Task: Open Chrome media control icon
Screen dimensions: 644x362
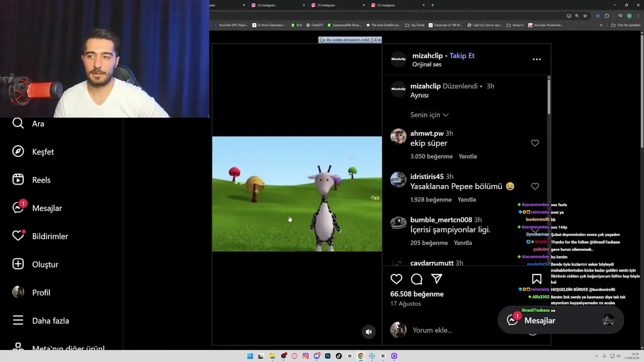Action: tap(620, 16)
